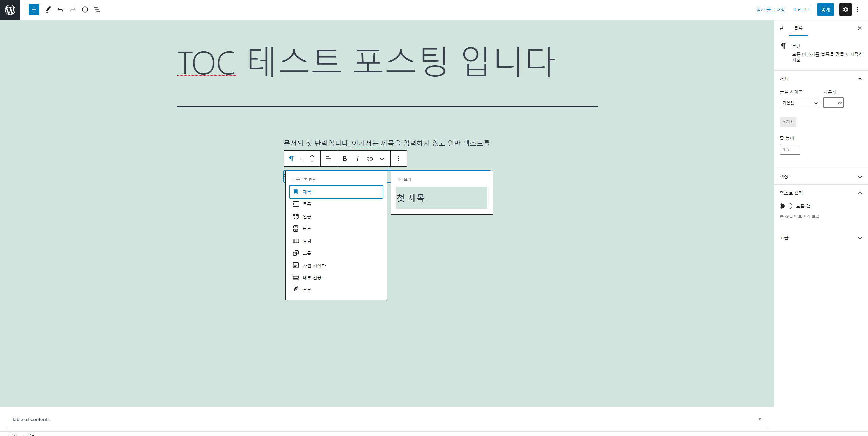Screen dimensions: 868x436
Task: Open the list view outline icon
Action: [x=97, y=10]
